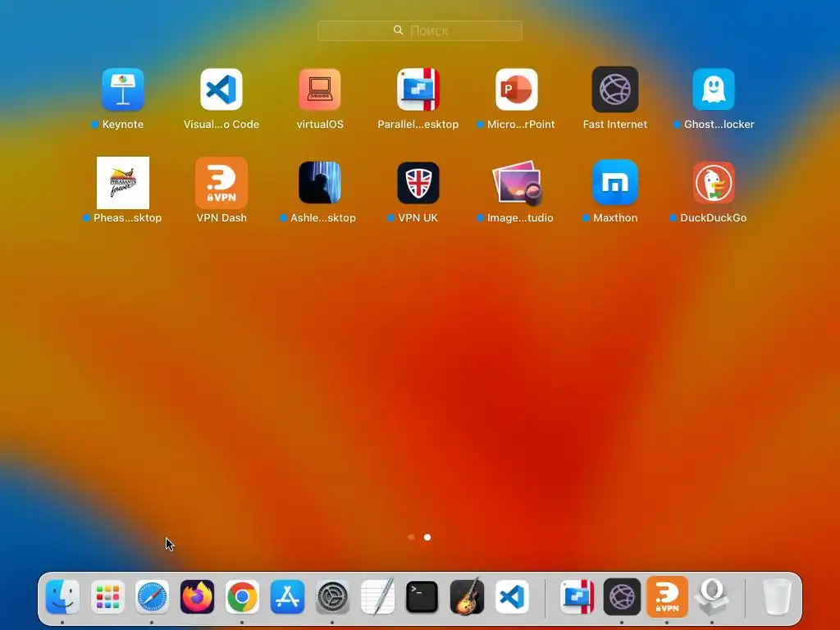Open the Pheasants Forever desktop app

123,183
